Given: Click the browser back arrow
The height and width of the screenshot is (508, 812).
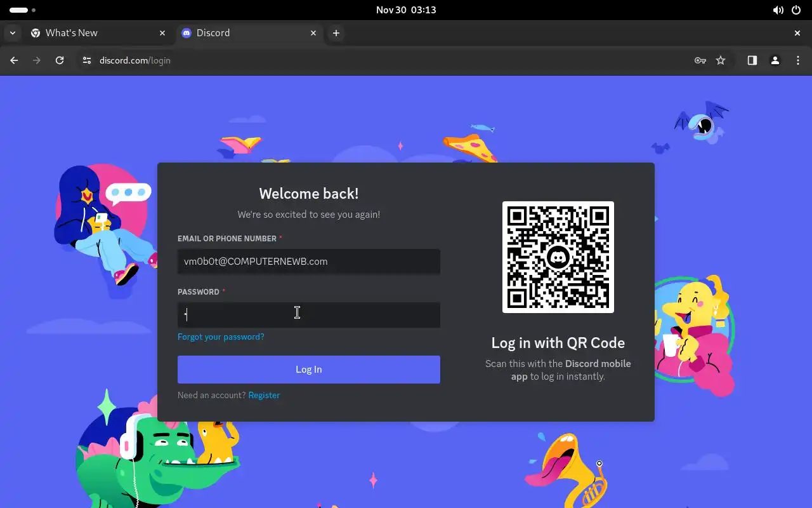Looking at the screenshot, I should click(14, 60).
